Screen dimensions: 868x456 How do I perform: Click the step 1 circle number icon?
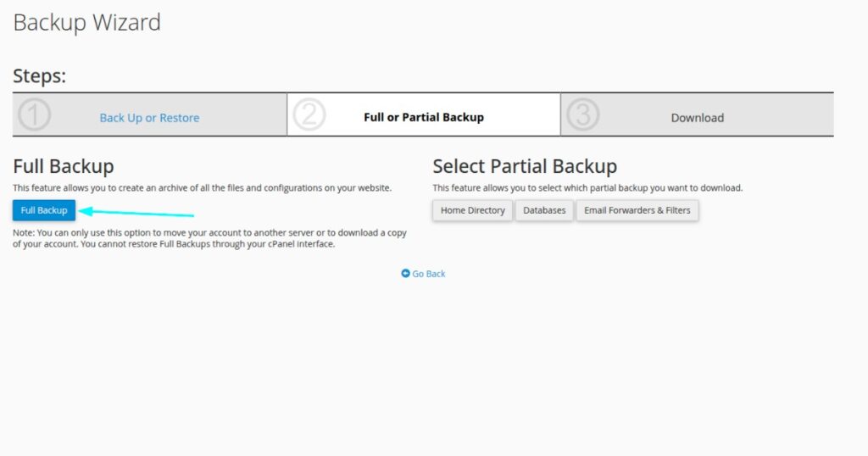pos(34,115)
